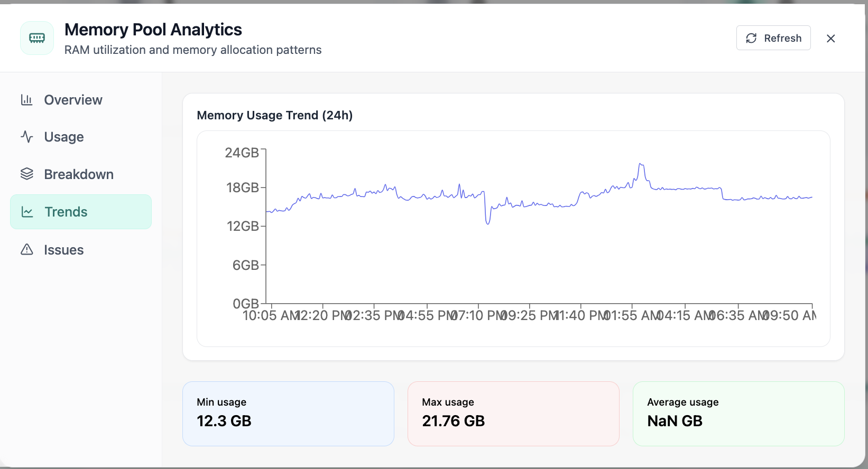868x469 pixels.
Task: Click the Average usage NaN GB card
Action: pyautogui.click(x=738, y=414)
